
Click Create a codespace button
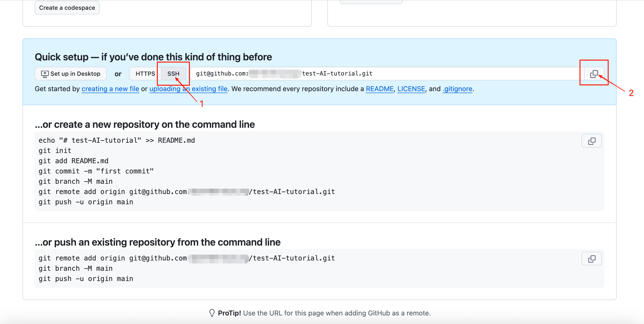tap(67, 8)
